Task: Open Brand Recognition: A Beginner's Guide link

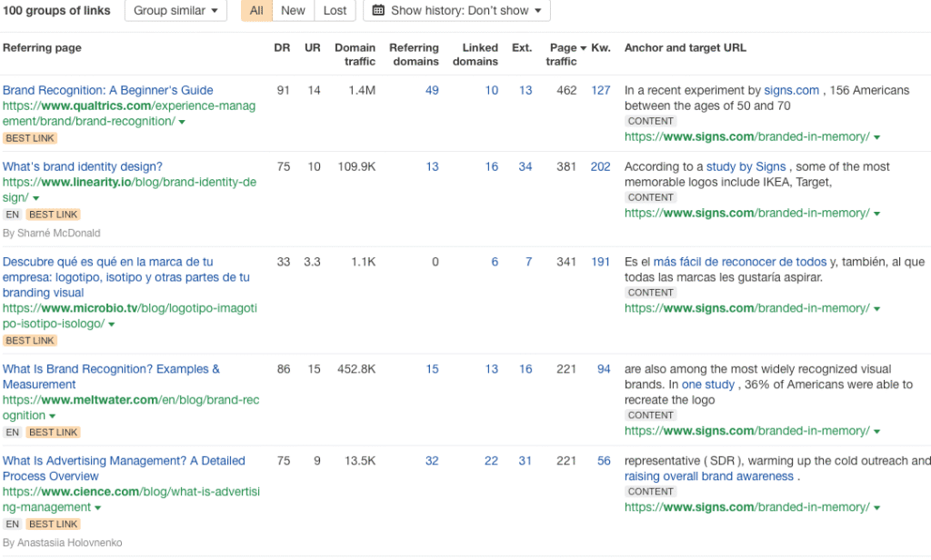Action: pos(107,90)
